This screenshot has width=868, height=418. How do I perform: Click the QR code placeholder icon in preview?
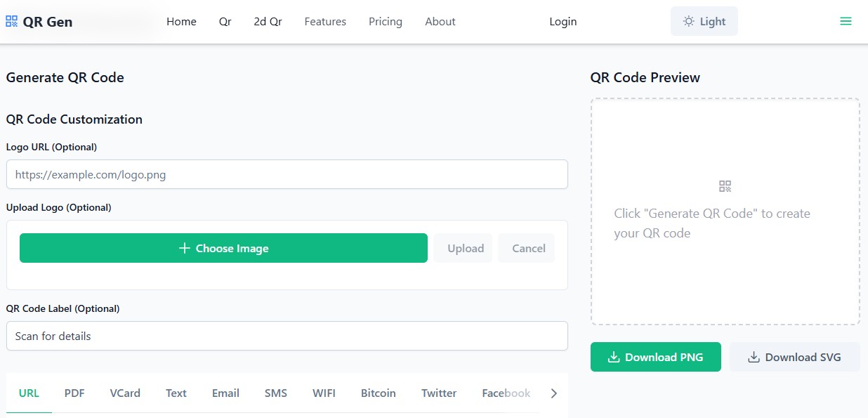tap(725, 185)
